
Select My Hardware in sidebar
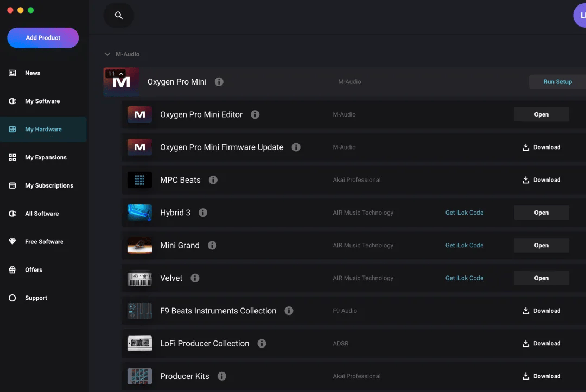point(43,129)
